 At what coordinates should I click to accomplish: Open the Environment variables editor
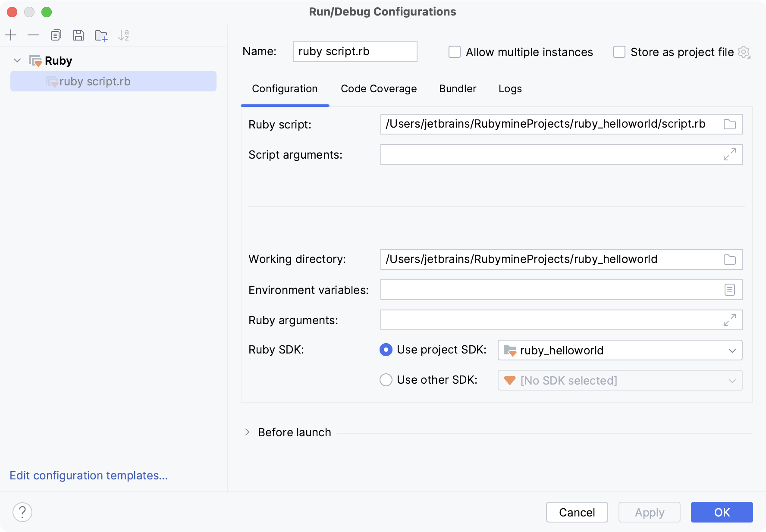tap(730, 290)
